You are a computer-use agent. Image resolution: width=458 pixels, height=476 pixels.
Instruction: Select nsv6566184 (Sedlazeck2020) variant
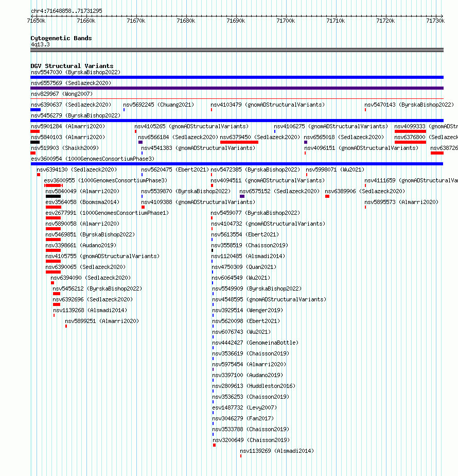click(178, 137)
